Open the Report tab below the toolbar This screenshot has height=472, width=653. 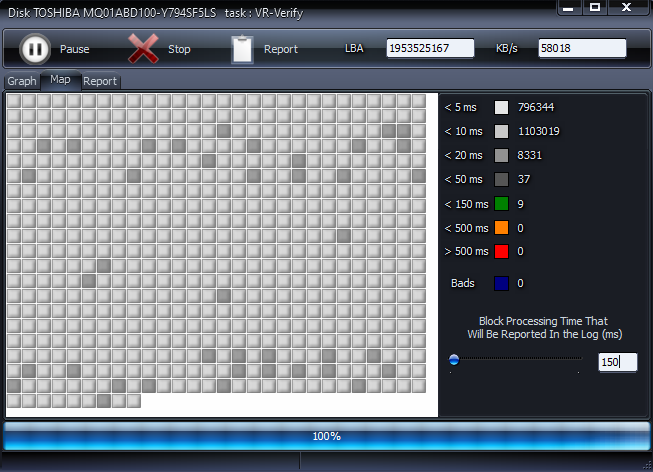(x=100, y=81)
